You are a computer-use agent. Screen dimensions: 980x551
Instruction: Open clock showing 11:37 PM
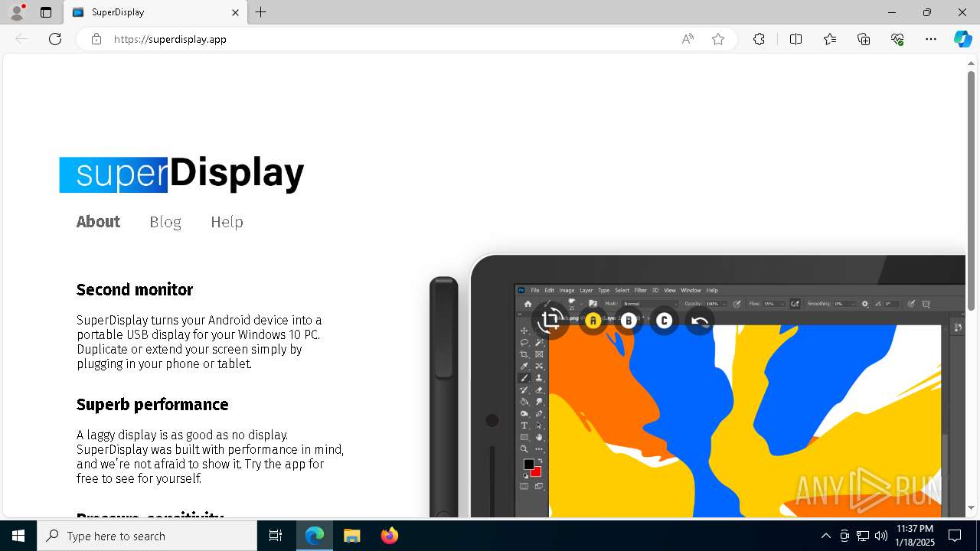click(914, 536)
